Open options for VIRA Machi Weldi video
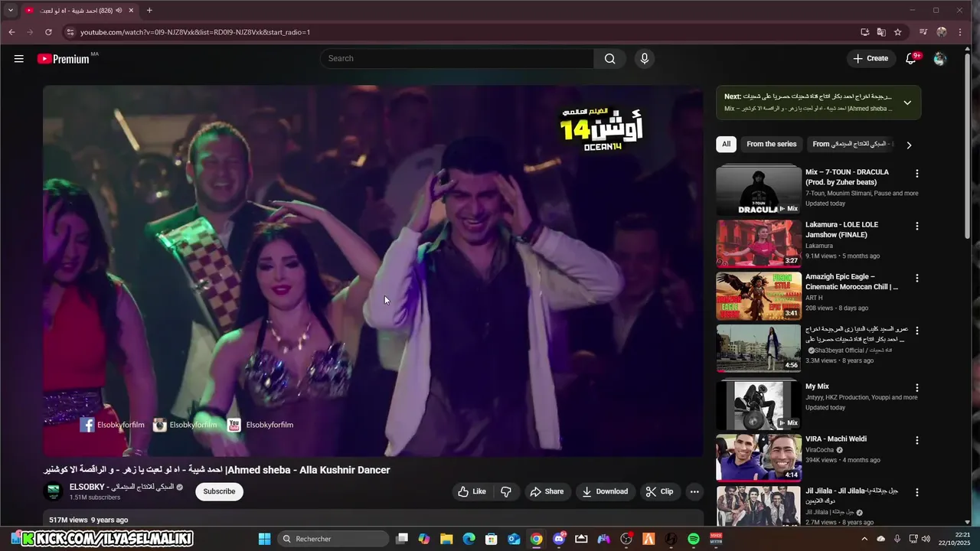This screenshot has height=551, width=980. coord(917,440)
